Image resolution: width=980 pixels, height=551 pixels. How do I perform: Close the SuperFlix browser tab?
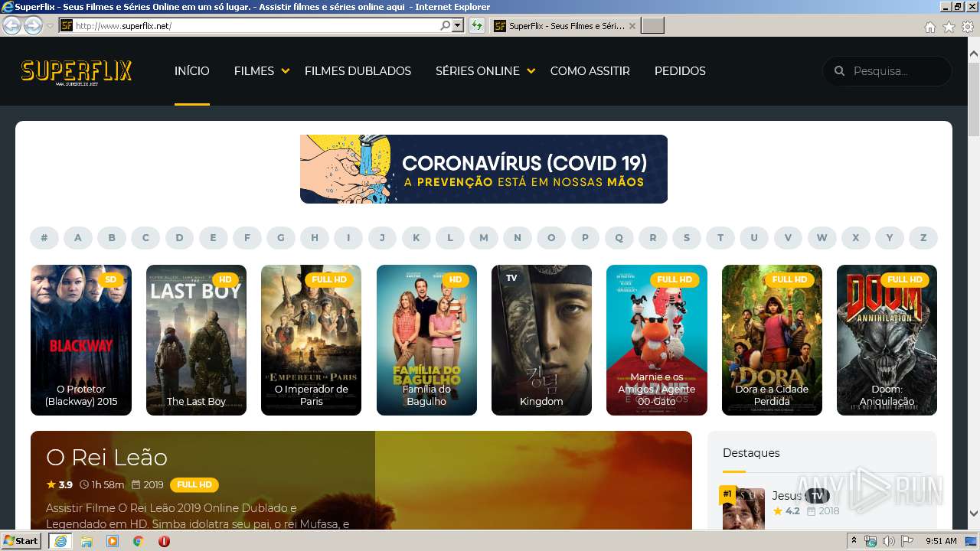pos(632,26)
